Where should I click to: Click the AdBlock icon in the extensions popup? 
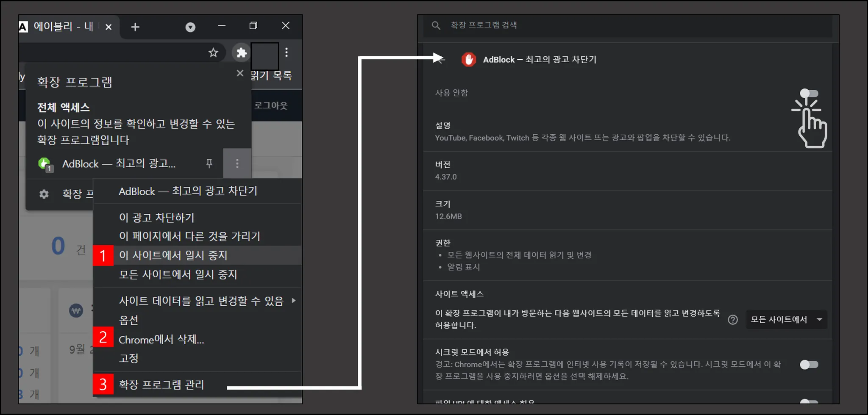(45, 164)
